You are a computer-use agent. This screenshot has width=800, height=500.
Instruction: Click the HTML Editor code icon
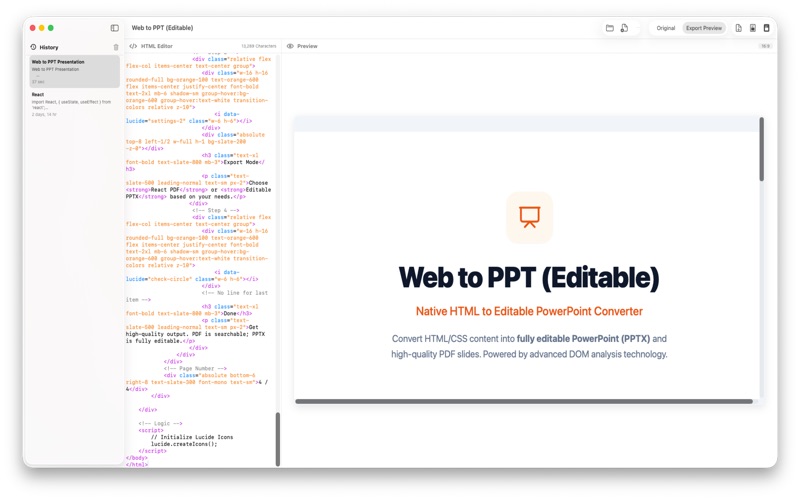[x=133, y=46]
